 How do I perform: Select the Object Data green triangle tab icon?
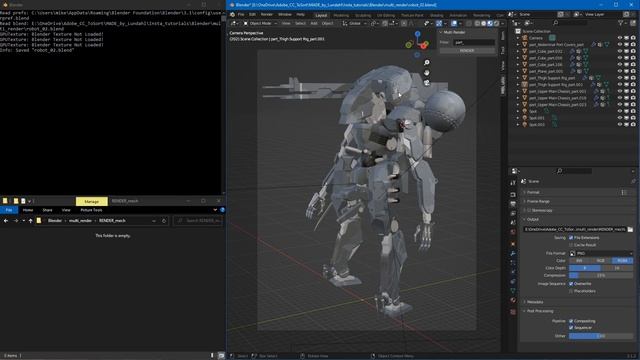[x=513, y=291]
